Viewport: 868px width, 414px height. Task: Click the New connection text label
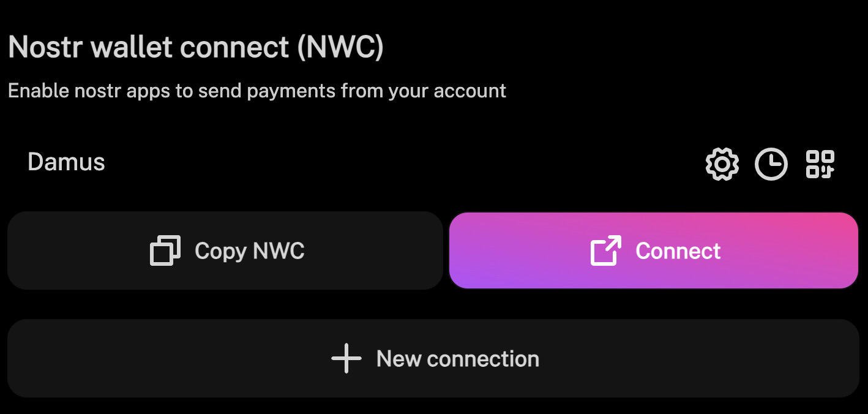(x=458, y=359)
